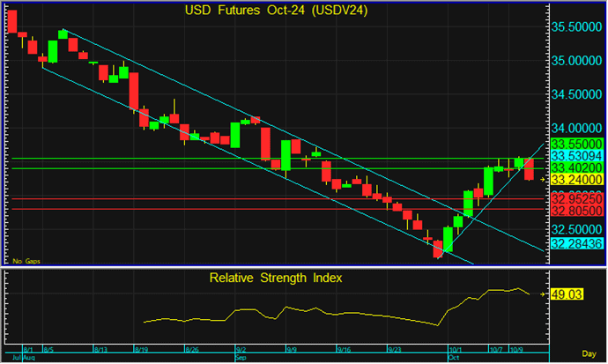
Task: Click the yellow arrow beside RSI value
Action: coord(543,294)
